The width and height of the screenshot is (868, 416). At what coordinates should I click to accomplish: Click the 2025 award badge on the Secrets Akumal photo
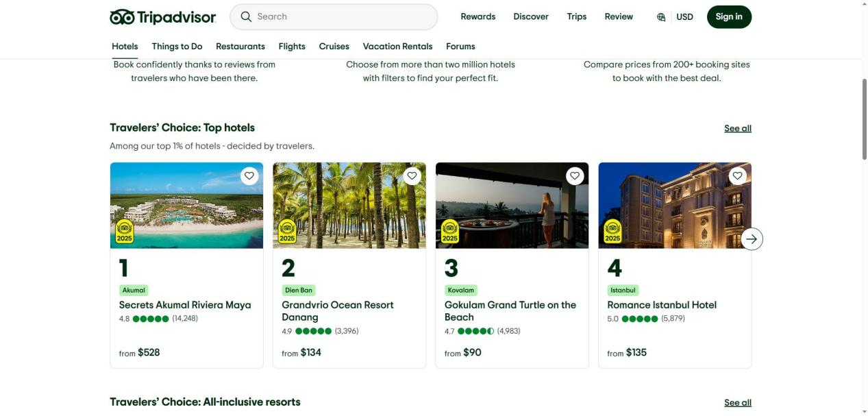click(x=125, y=232)
